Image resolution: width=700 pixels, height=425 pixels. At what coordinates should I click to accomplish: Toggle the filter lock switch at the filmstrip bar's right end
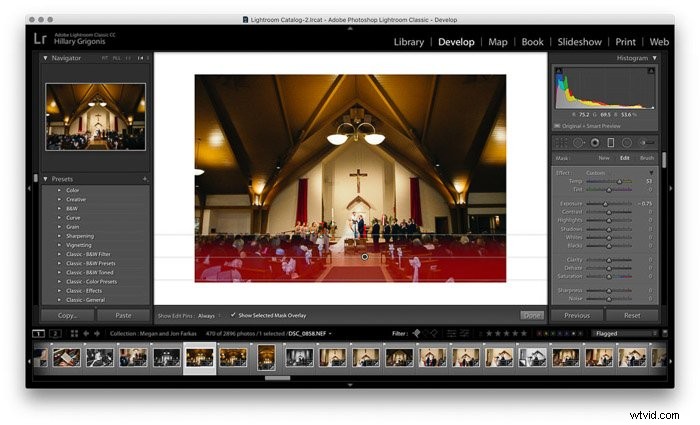click(665, 333)
